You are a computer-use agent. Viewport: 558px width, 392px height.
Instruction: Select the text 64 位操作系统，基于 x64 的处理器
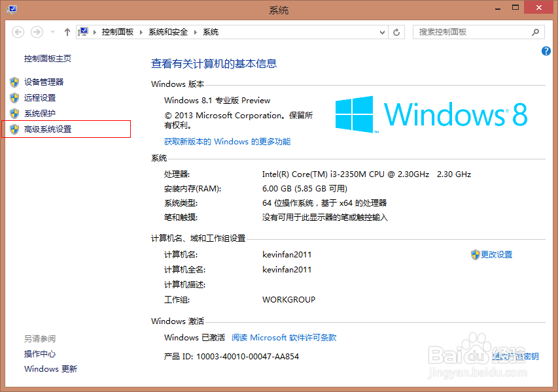coord(324,203)
